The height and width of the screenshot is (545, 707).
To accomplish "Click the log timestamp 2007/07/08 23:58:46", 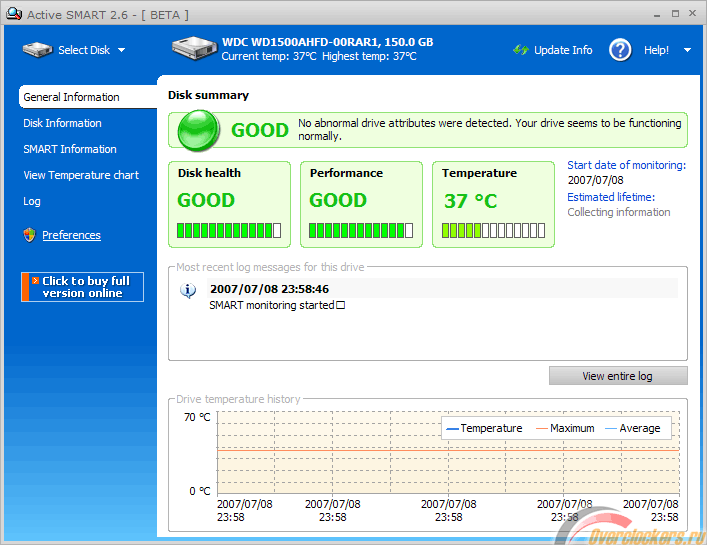I will tap(270, 289).
